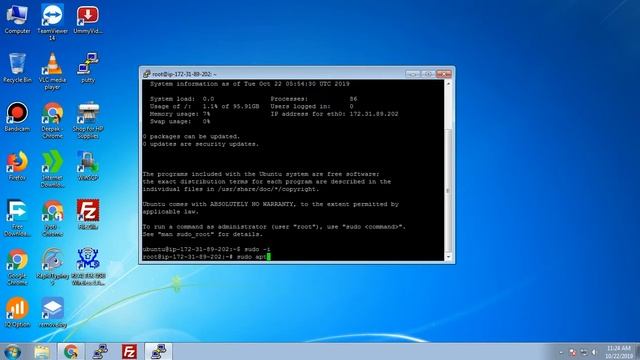This screenshot has height=360, width=640.
Task: Launch the IQ Option shortcut
Action: point(17,313)
